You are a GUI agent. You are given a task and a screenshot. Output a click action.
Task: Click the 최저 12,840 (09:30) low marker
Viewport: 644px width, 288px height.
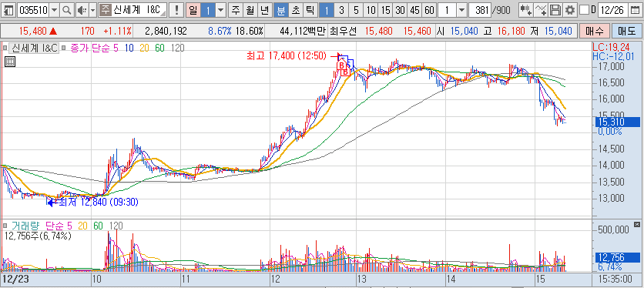99,202
